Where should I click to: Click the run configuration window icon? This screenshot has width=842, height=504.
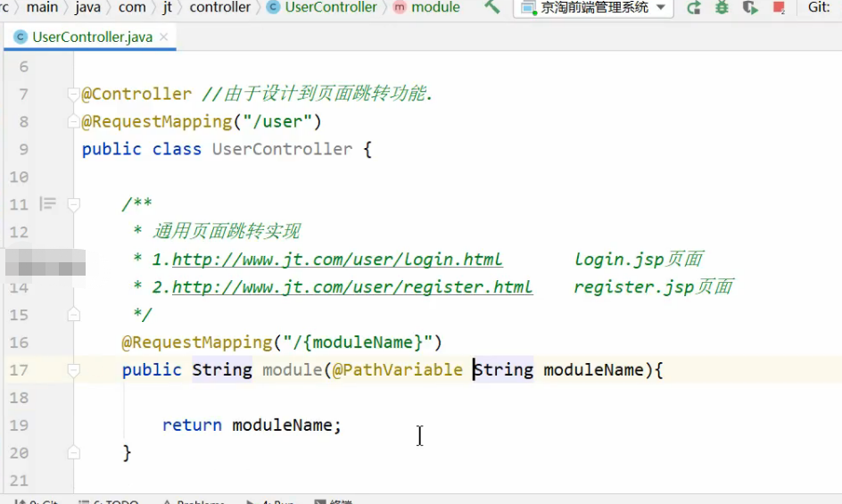[528, 7]
